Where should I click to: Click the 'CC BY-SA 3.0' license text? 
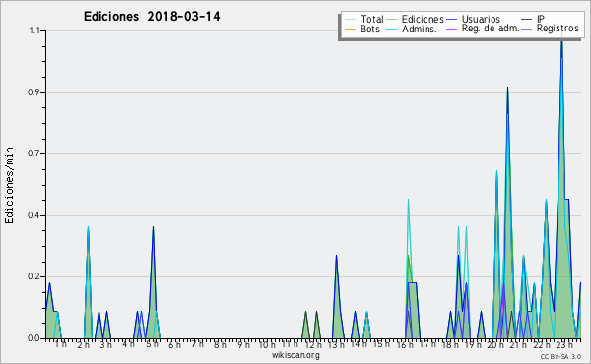click(x=560, y=356)
